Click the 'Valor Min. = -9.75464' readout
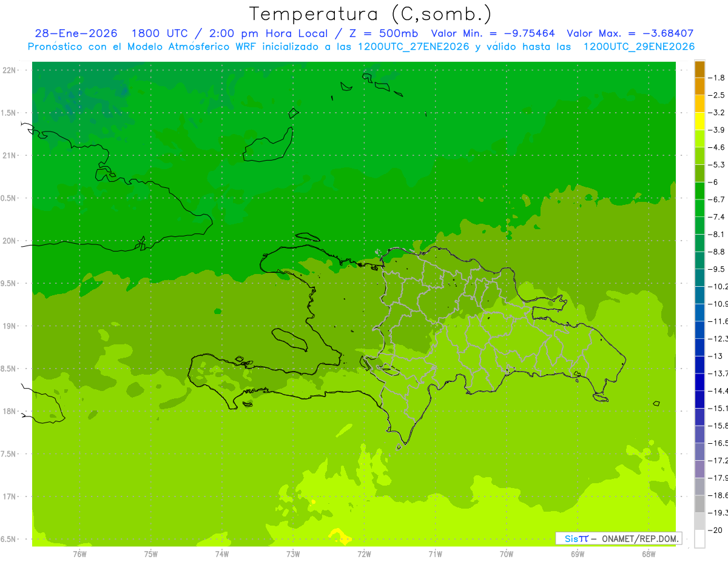The image size is (728, 562). [x=493, y=33]
